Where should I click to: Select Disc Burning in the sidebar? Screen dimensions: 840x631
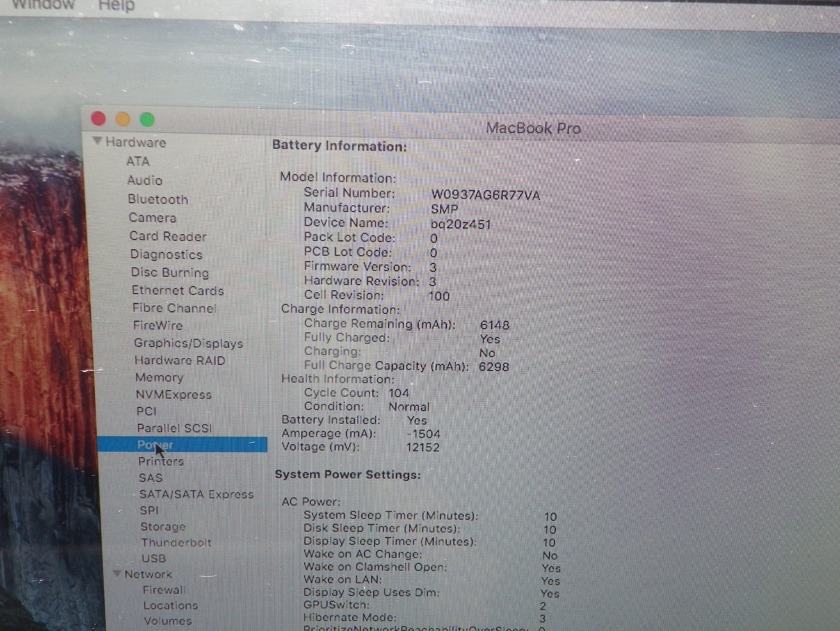click(170, 272)
